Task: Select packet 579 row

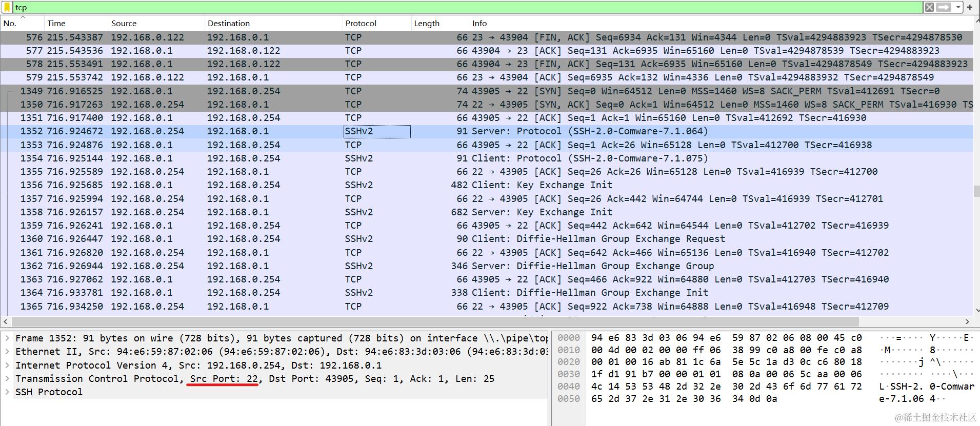Action: click(x=487, y=77)
